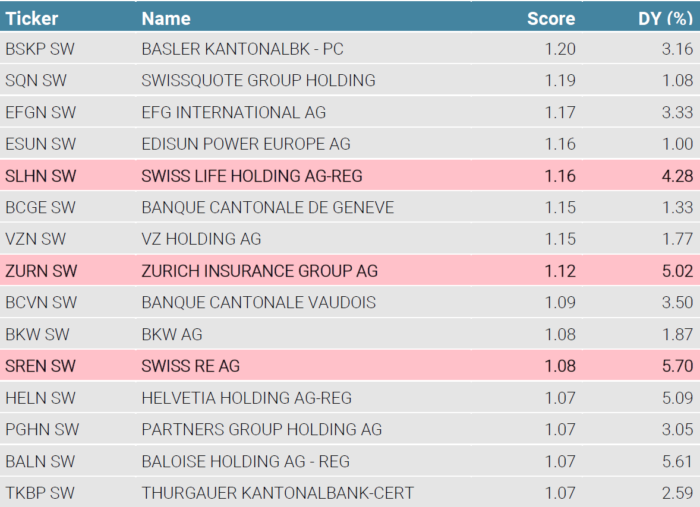The height and width of the screenshot is (507, 700).
Task: Click the PGHN SW ticker cell
Action: 42,430
